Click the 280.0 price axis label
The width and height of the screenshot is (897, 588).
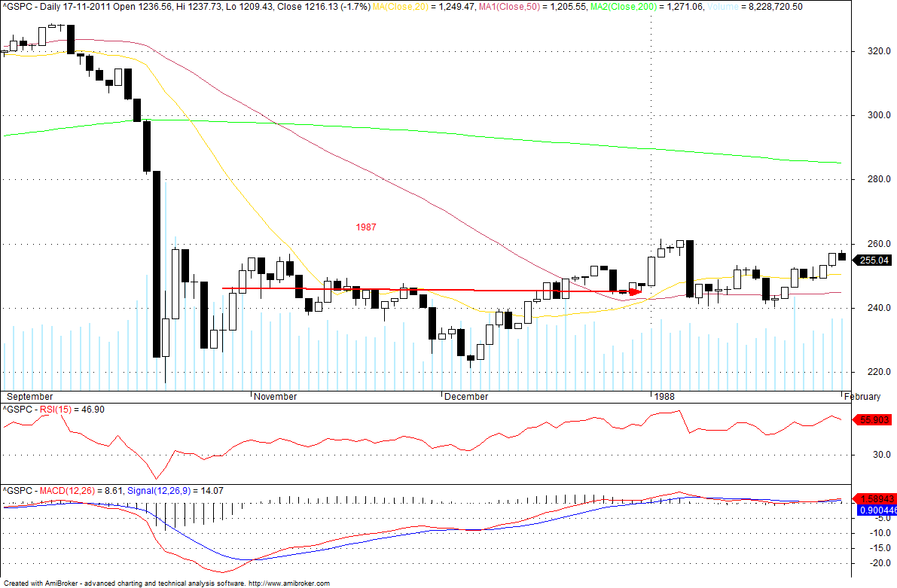click(x=879, y=179)
